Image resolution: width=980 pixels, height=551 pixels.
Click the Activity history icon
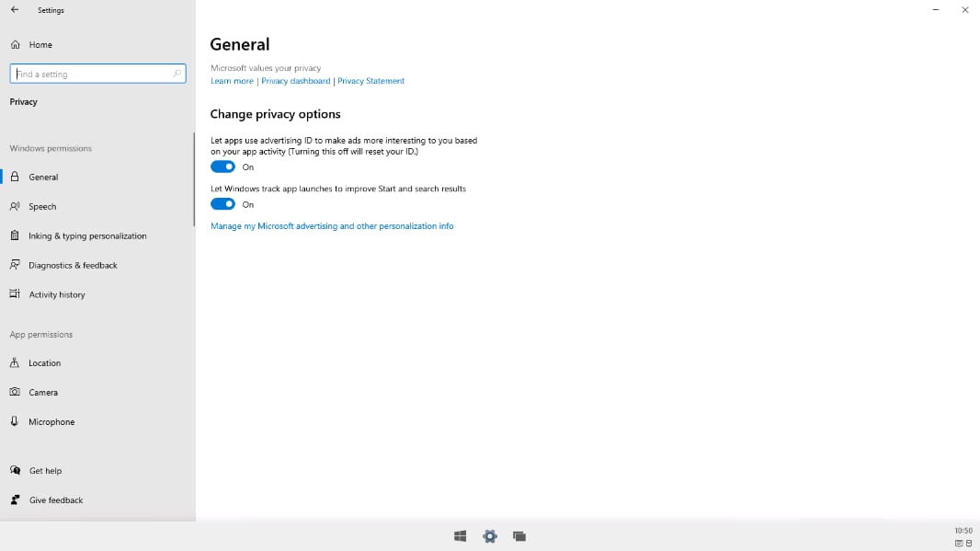click(x=15, y=294)
